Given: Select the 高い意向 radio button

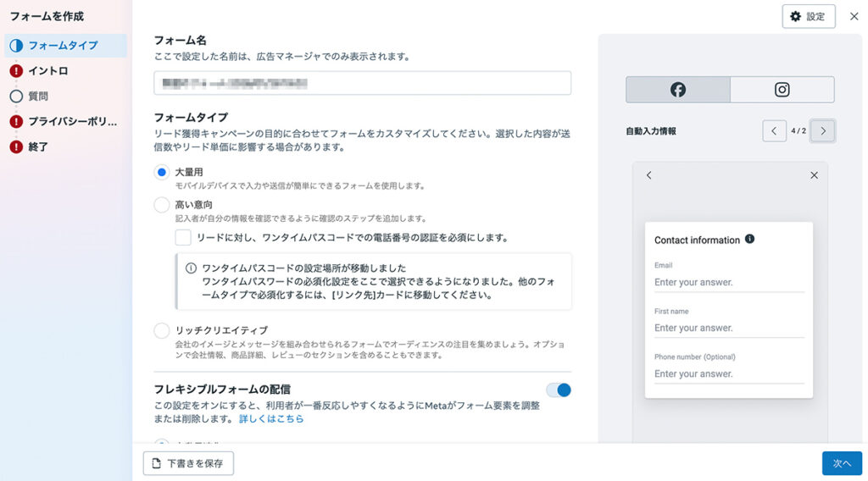Looking at the screenshot, I should pos(161,205).
